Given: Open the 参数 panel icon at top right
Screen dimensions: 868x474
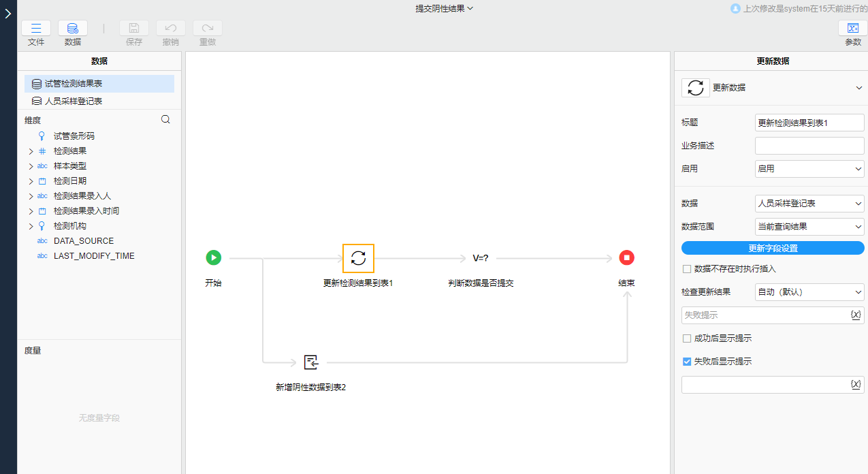Looking at the screenshot, I should 853,28.
